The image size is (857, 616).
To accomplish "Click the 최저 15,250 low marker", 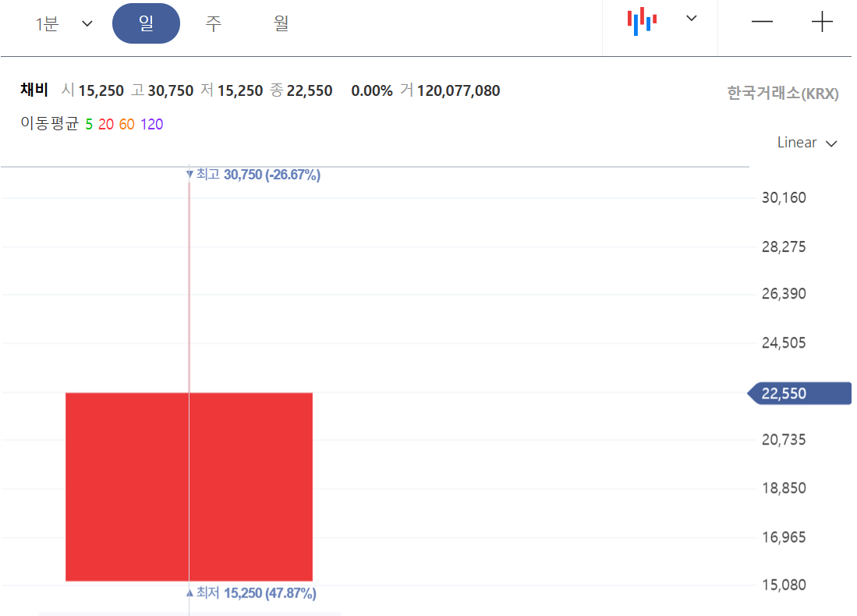I will [x=251, y=593].
